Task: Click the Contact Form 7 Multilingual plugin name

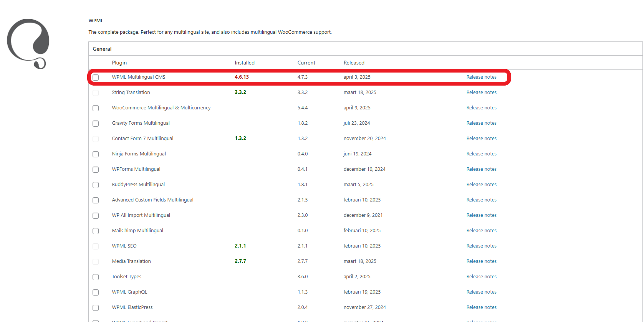Action: click(142, 139)
